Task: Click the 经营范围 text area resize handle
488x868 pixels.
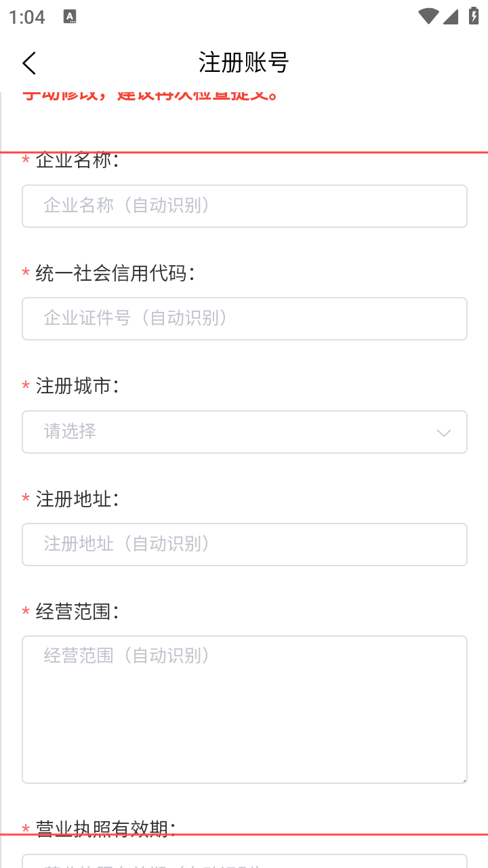Action: (464, 780)
